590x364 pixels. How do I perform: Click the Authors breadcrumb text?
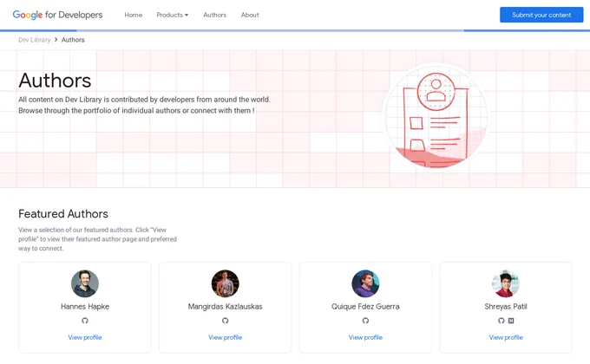pos(73,40)
